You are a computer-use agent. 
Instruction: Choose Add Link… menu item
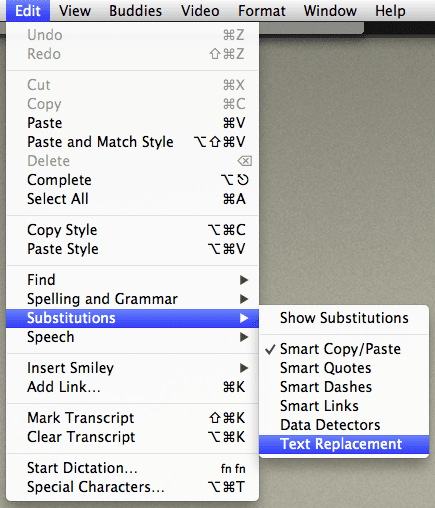[x=132, y=387]
